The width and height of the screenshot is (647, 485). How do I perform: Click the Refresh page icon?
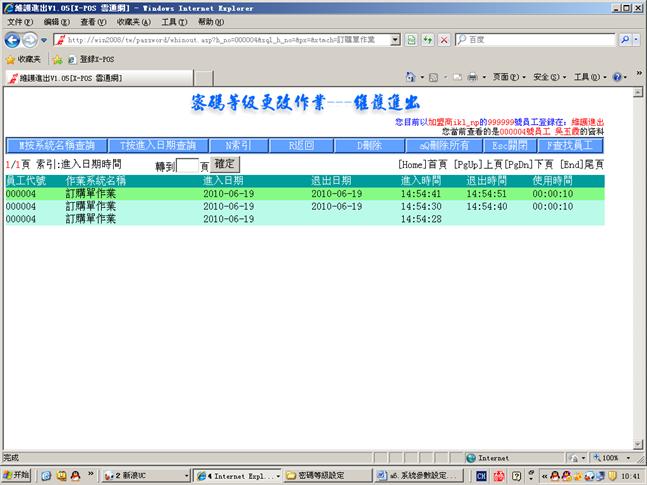point(427,40)
